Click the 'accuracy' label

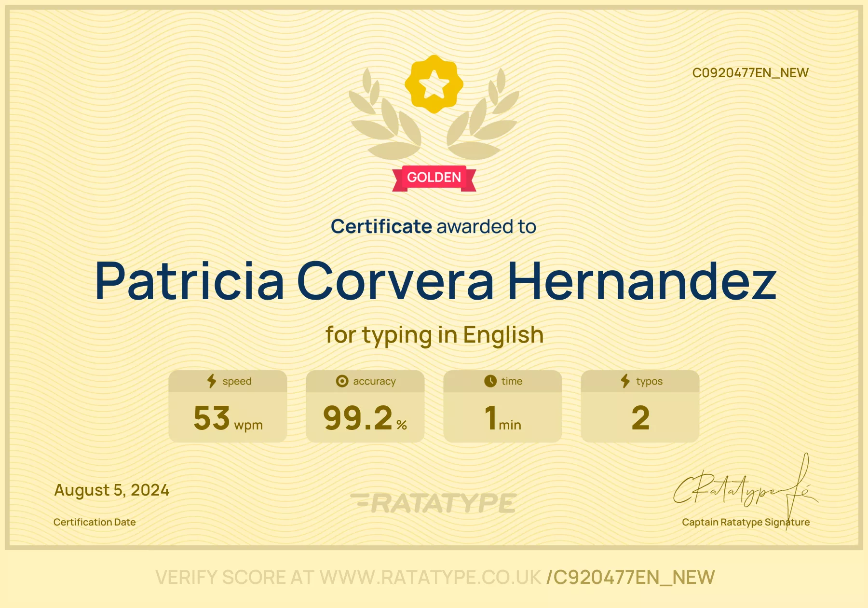tap(374, 381)
